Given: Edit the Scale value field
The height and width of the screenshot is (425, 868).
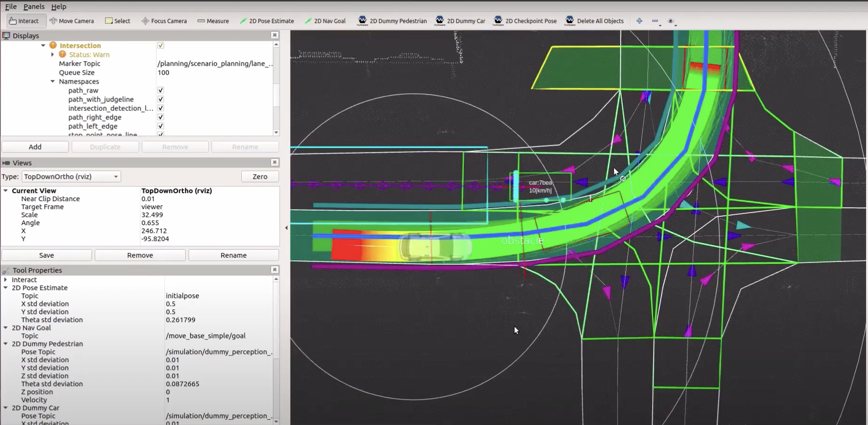Looking at the screenshot, I should click(207, 215).
